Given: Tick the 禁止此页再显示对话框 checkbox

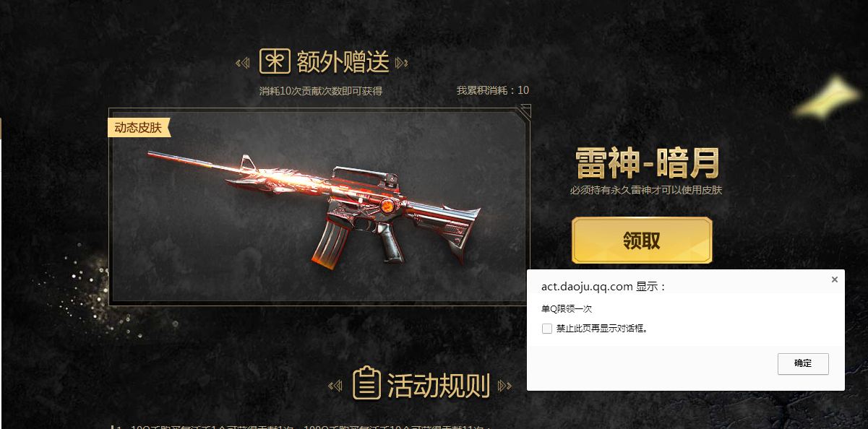Looking at the screenshot, I should [547, 329].
